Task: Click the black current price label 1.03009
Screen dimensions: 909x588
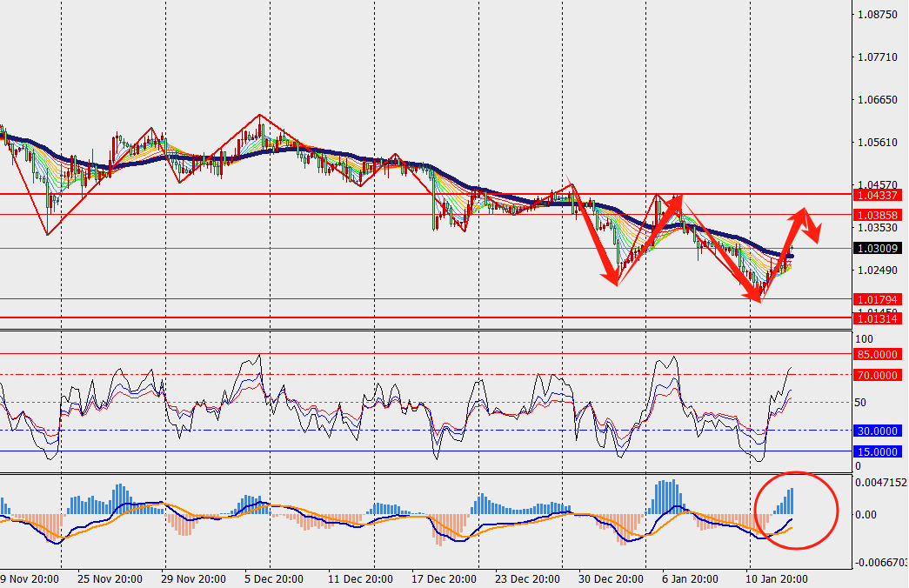Action: (x=878, y=248)
